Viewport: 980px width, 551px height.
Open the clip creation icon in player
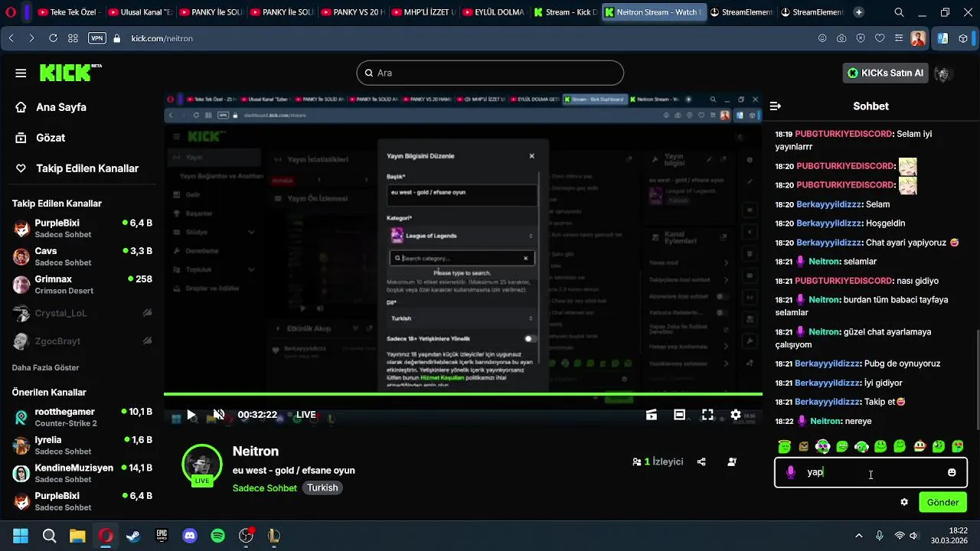652,415
